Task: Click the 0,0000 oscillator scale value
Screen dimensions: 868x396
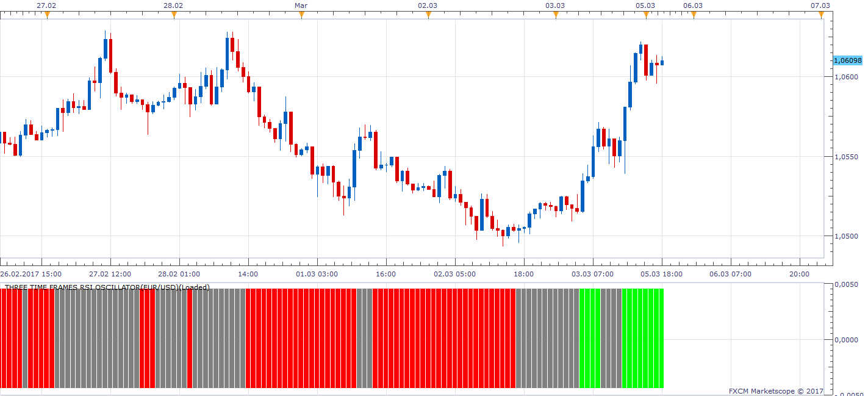Action: 847,340
